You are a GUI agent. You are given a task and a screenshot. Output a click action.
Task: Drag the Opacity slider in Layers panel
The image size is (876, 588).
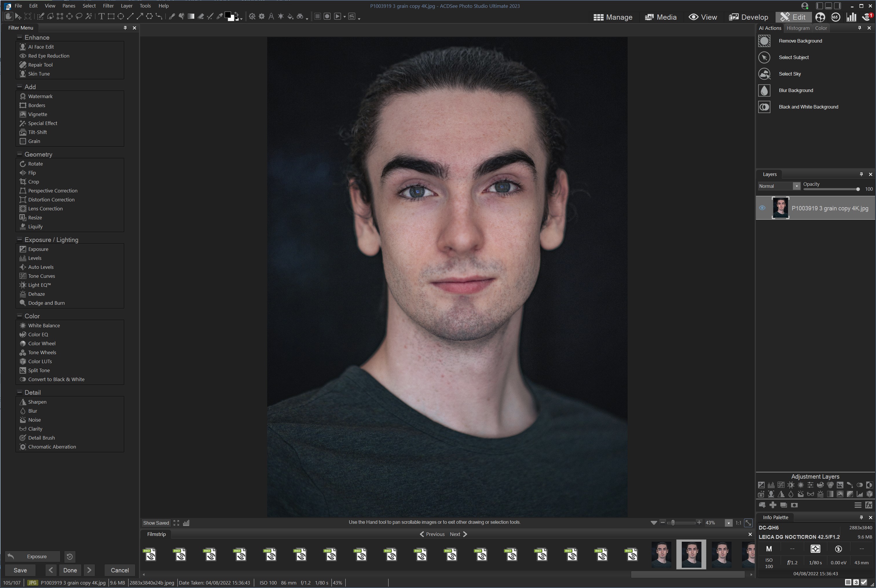tap(858, 189)
